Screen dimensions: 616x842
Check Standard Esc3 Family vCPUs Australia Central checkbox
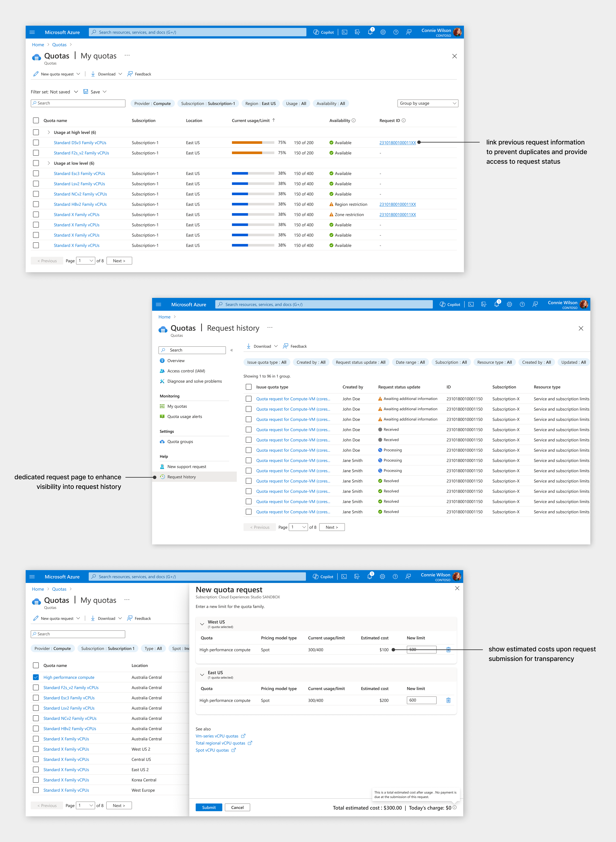point(36,698)
